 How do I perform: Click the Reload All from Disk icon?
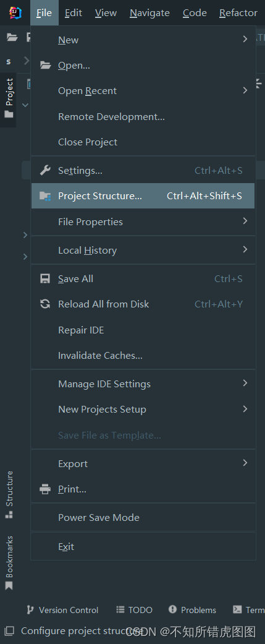click(45, 304)
